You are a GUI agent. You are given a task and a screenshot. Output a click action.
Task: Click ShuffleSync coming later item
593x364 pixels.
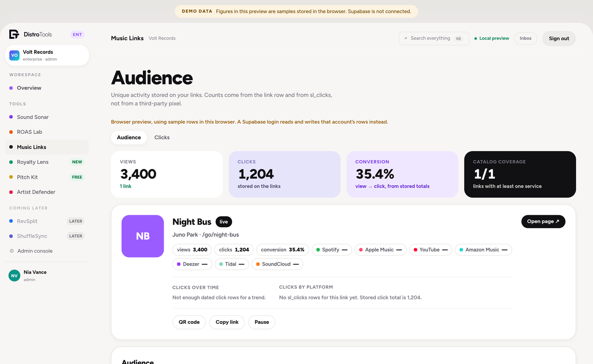coord(47,236)
